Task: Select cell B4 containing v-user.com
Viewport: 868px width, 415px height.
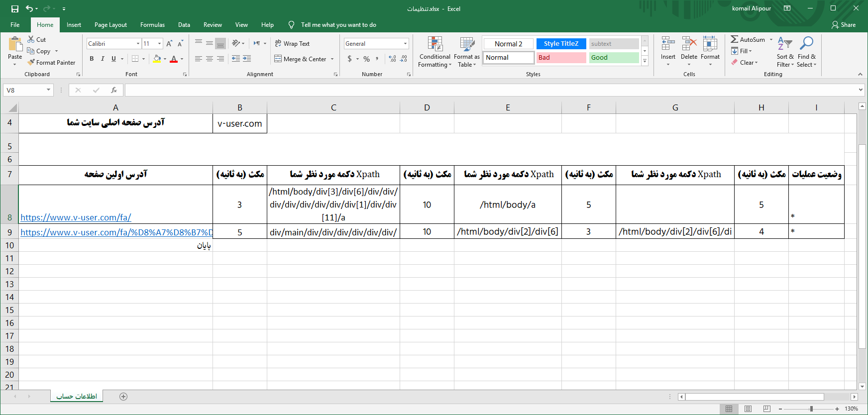Action: (x=240, y=123)
